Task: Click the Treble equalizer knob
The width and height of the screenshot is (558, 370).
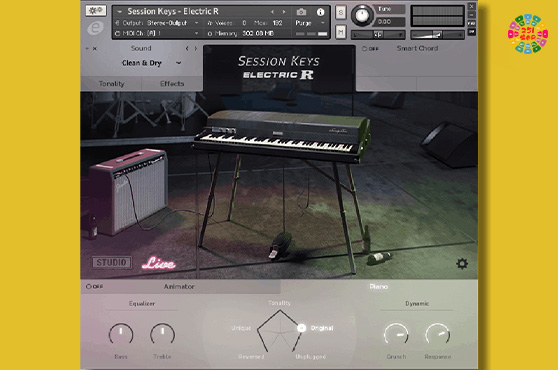Action: [x=162, y=335]
